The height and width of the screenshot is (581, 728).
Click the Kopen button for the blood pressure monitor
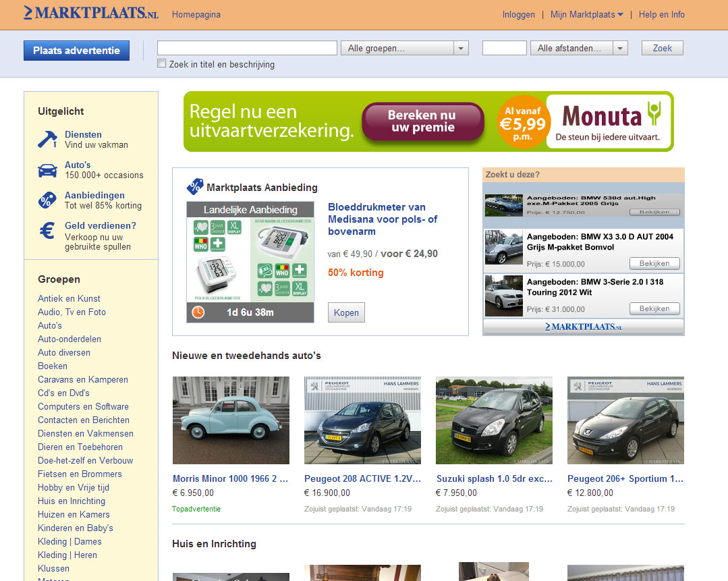pos(346,312)
